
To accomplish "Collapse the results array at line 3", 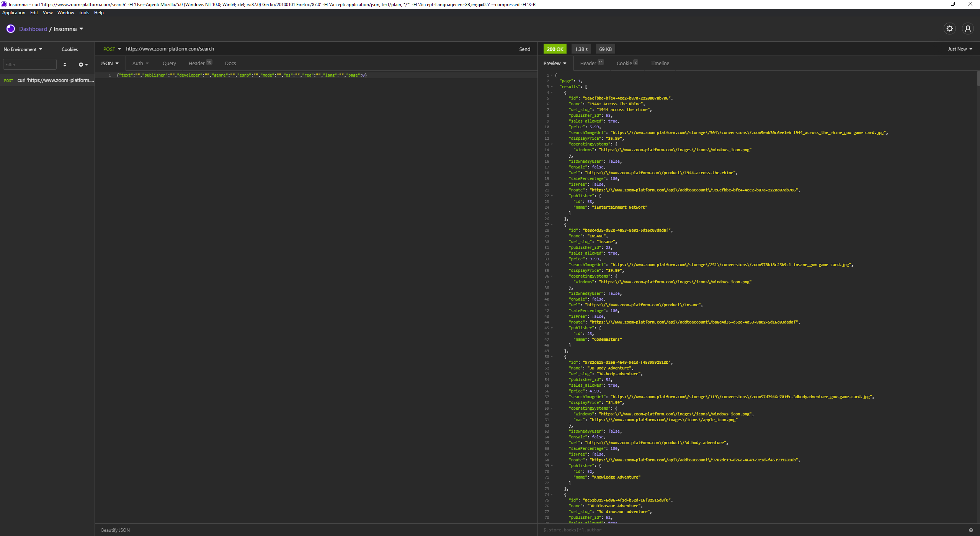I will (x=552, y=87).
